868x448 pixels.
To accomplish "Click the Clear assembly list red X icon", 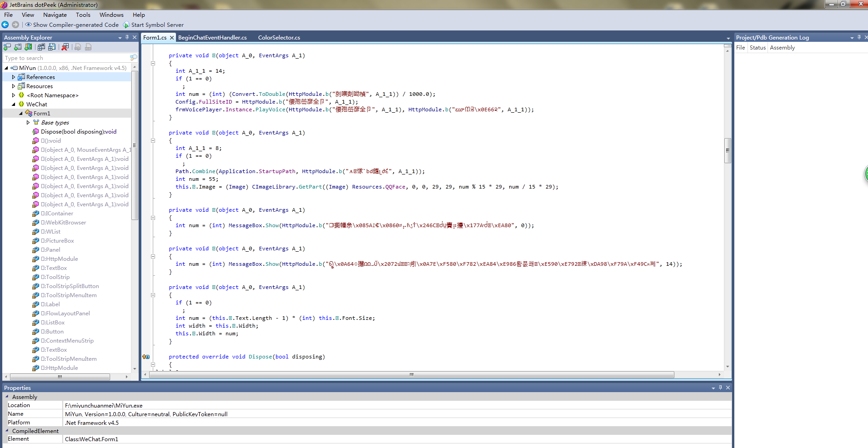I will (65, 47).
